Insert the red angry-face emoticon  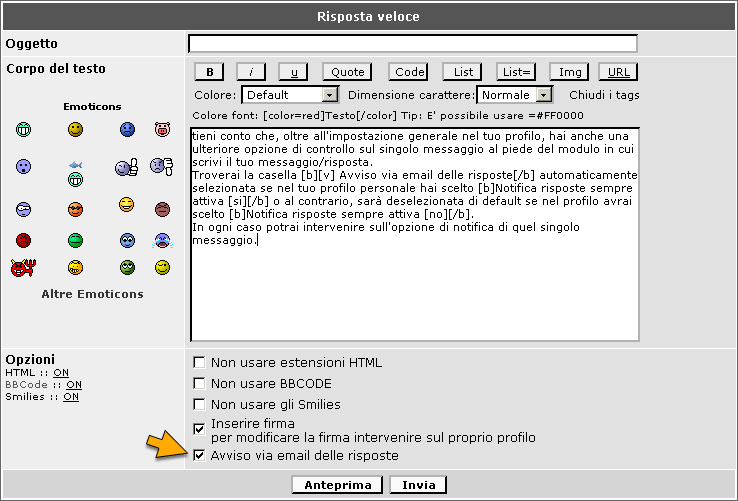(x=24, y=240)
